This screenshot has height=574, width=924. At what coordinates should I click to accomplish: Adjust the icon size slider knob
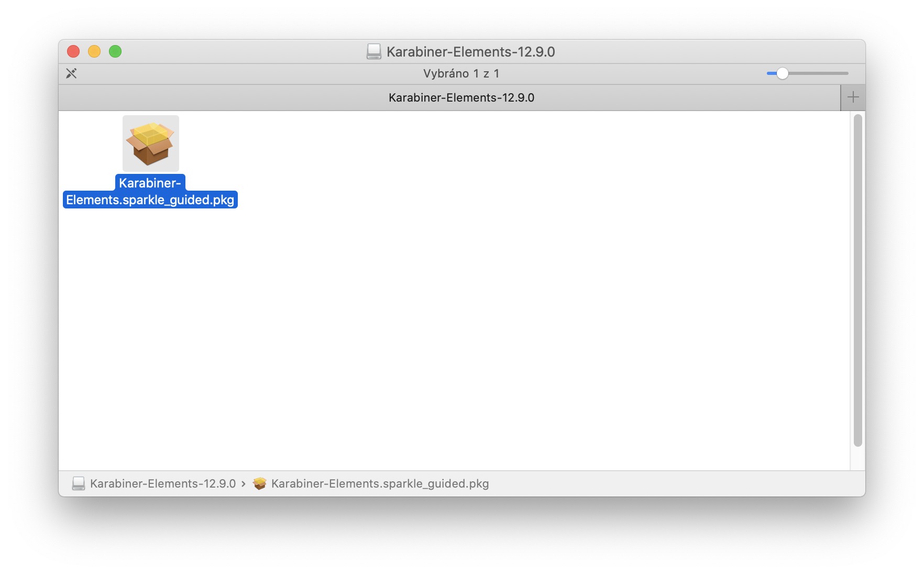pos(782,73)
